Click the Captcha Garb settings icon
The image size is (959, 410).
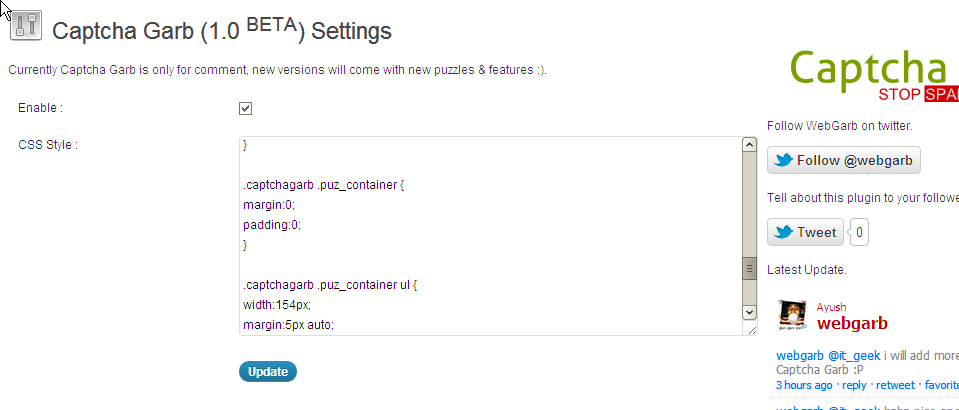click(x=26, y=27)
